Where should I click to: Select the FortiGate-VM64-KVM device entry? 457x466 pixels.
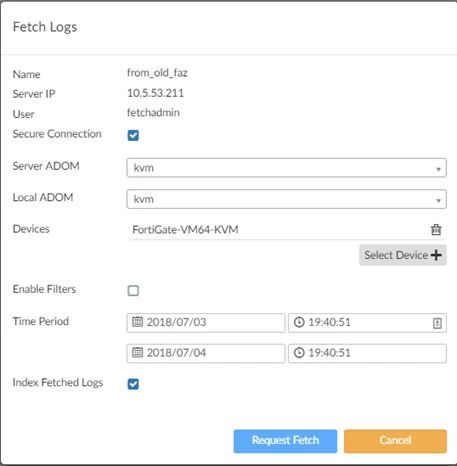point(185,230)
